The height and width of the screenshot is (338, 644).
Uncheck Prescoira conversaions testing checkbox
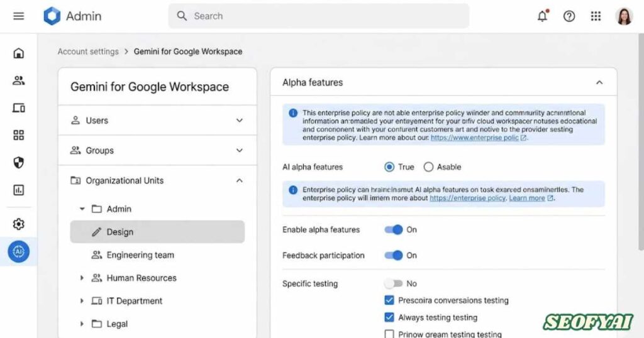coord(389,300)
